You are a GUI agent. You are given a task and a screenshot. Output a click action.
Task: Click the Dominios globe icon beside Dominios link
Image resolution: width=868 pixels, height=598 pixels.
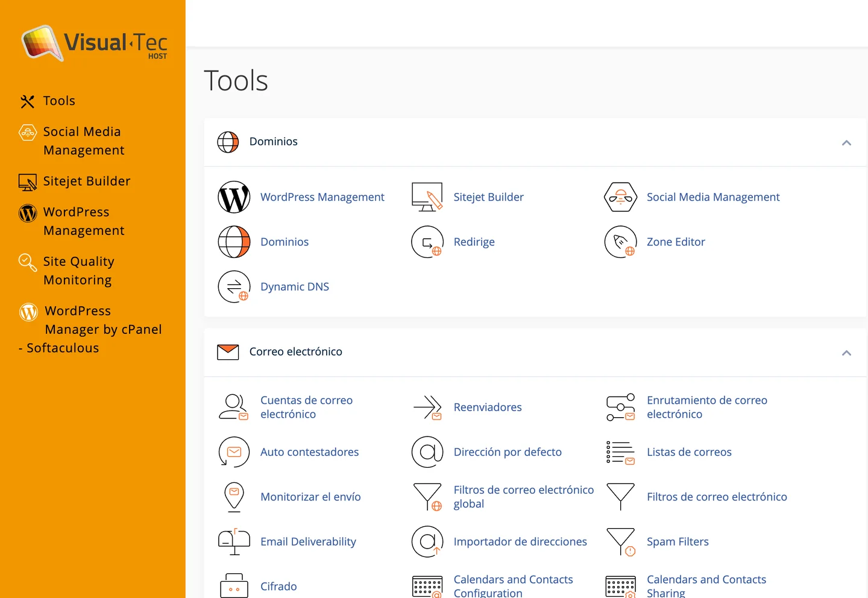click(234, 242)
